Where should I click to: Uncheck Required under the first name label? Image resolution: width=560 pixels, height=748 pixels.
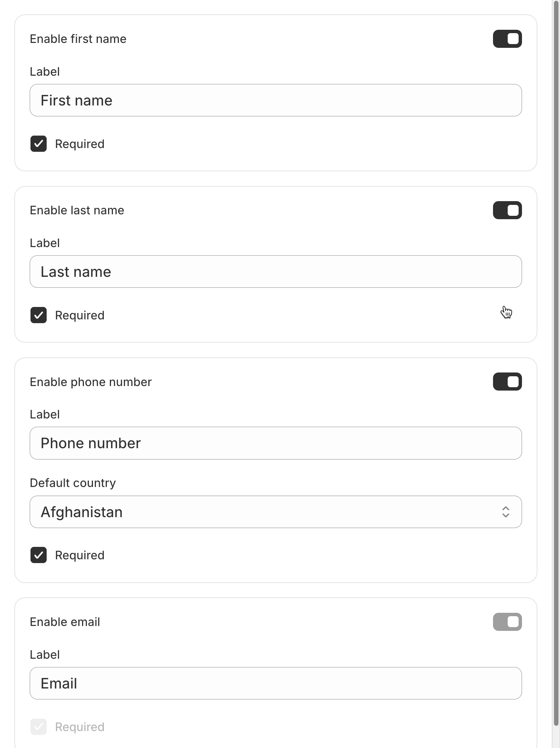click(x=38, y=144)
